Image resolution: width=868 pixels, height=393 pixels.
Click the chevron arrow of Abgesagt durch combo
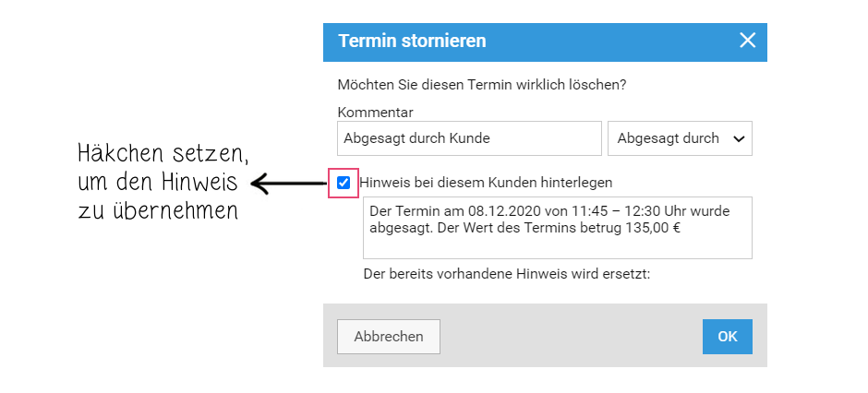[739, 138]
